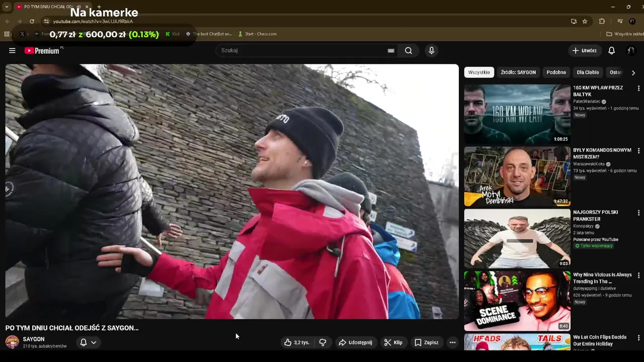Viewport: 644px width, 362px height.
Task: Open the Kick bookmark
Action: click(173, 34)
